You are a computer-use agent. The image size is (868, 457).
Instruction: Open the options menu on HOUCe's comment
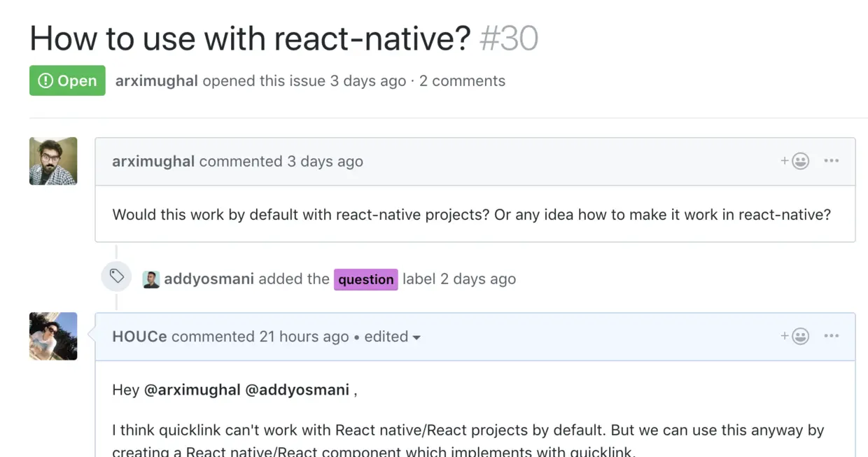tap(832, 335)
